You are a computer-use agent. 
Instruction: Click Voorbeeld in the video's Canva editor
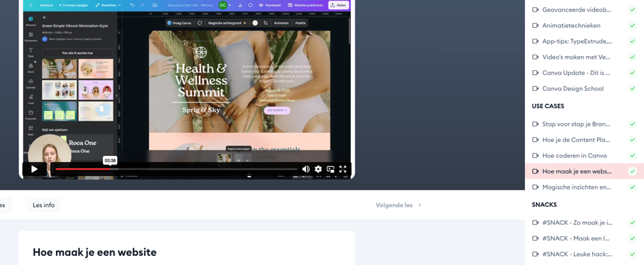click(x=270, y=5)
